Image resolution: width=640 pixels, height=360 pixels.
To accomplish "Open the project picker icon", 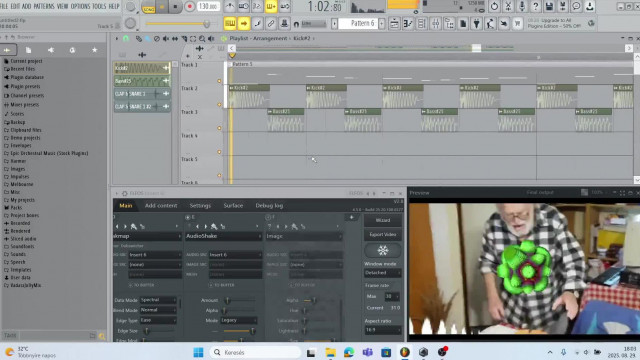I will [x=463, y=24].
